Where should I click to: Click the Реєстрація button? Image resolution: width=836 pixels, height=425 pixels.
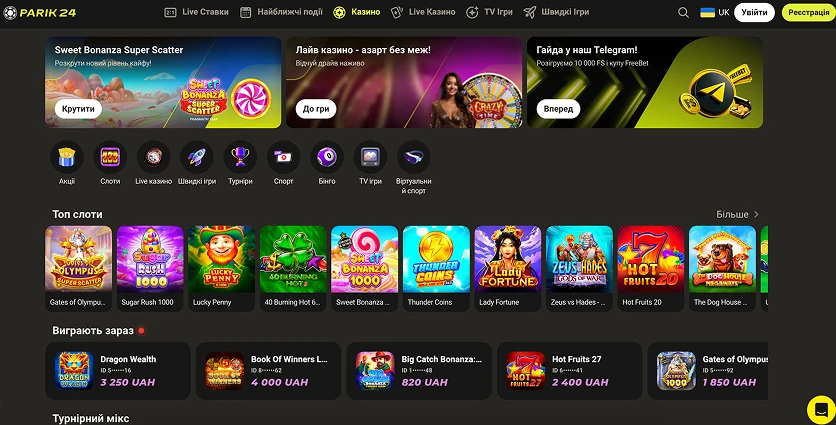(809, 12)
